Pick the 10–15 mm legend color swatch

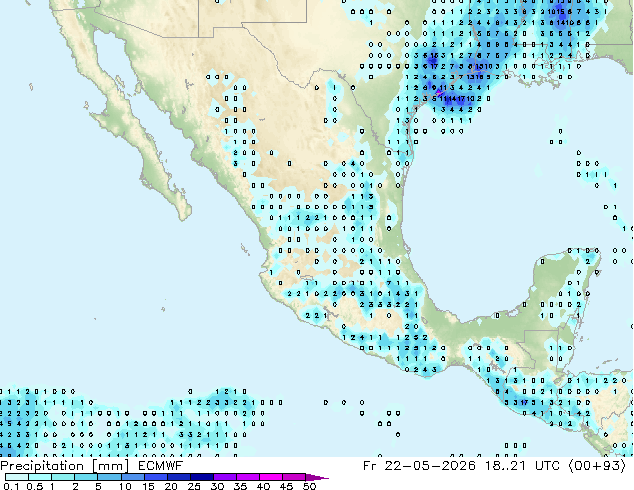pyautogui.click(x=132, y=477)
